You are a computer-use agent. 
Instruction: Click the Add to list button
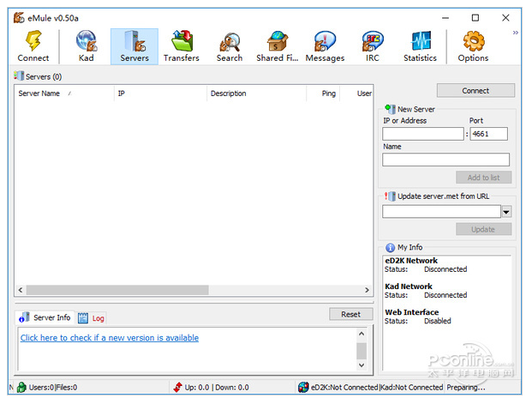484,178
